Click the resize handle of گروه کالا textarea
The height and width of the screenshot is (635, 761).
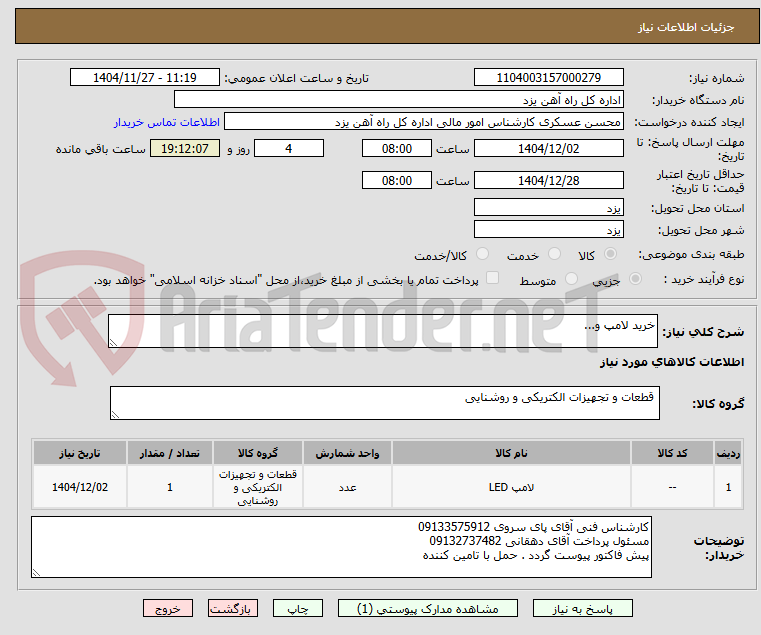point(115,415)
